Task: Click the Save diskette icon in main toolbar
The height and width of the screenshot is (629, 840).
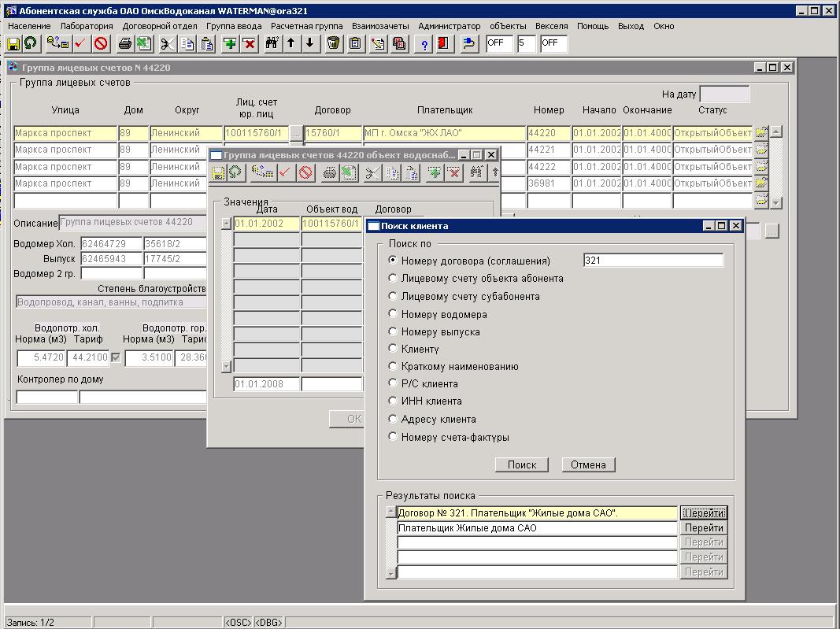Action: tap(13, 43)
